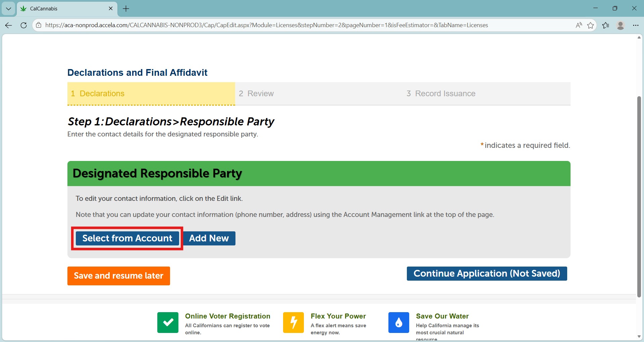The height and width of the screenshot is (342, 644).
Task: Select the 2 Review step tab
Action: click(x=319, y=94)
